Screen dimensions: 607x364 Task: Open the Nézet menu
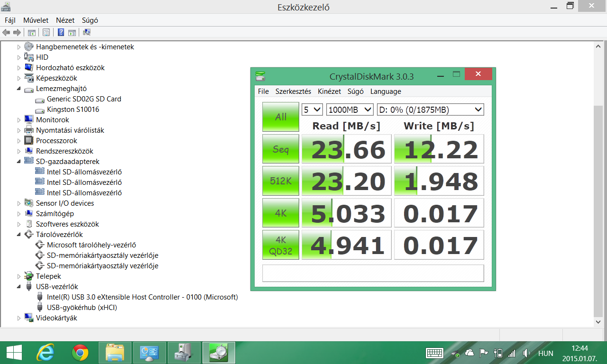(x=65, y=20)
